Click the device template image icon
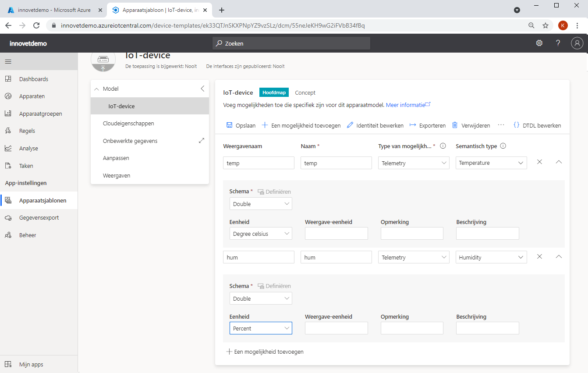Image resolution: width=588 pixels, height=373 pixels. (103, 60)
